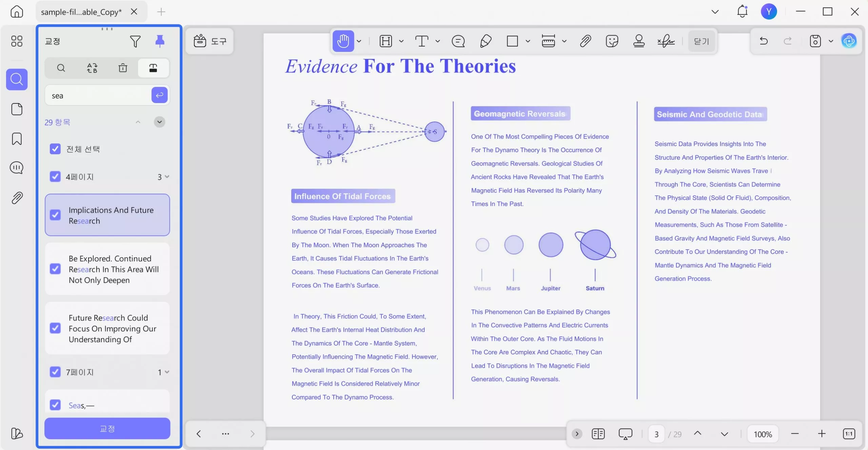
Task: Select the pencil drawing tool
Action: click(486, 41)
